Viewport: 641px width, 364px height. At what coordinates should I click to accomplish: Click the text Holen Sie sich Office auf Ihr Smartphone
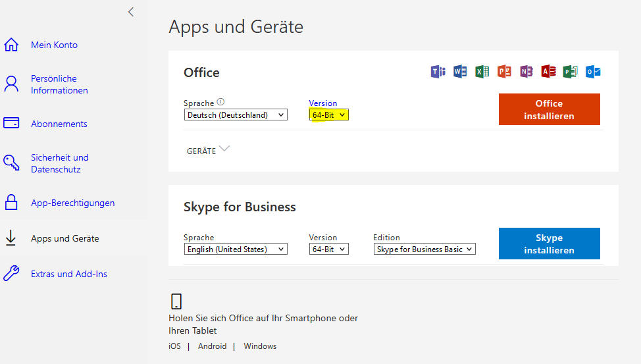pyautogui.click(x=263, y=325)
